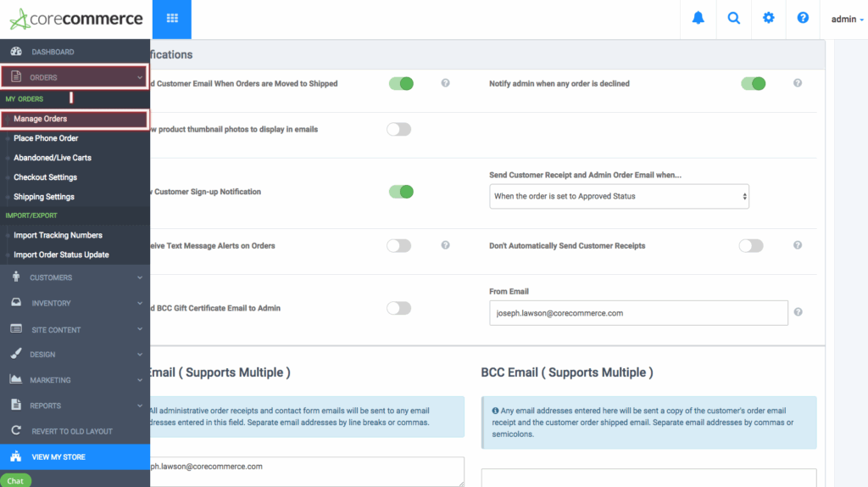The height and width of the screenshot is (487, 868).
Task: Open the order Approved Status dropdown
Action: pyautogui.click(x=619, y=196)
